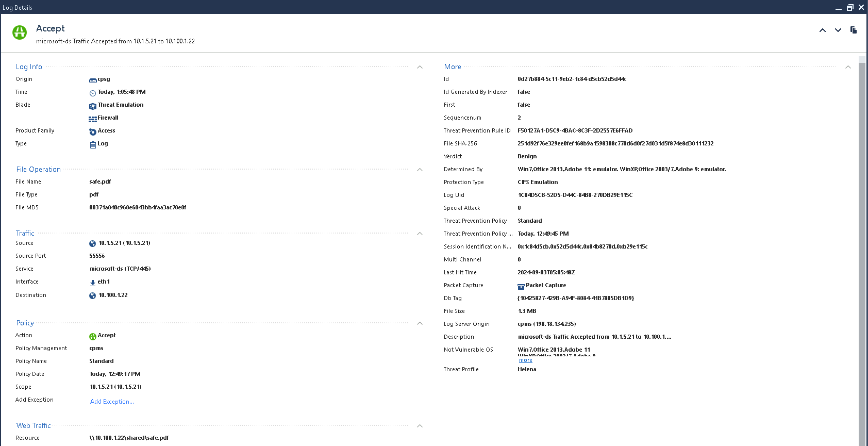Collapse the Log Info section
Viewport: 868px width, 446px height.
(420, 67)
